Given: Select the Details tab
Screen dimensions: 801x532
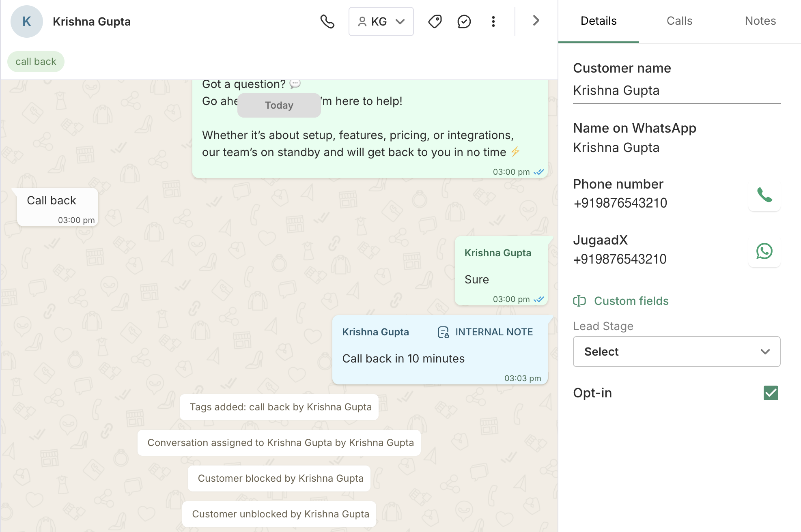Looking at the screenshot, I should coord(599,21).
